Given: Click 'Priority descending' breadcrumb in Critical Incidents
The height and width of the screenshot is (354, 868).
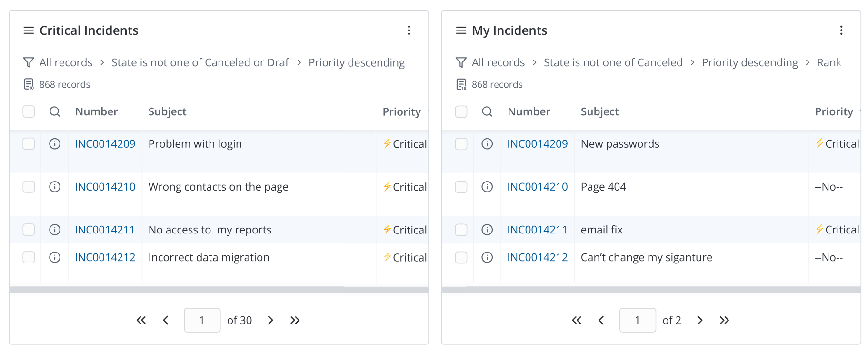Looking at the screenshot, I should 357,62.
